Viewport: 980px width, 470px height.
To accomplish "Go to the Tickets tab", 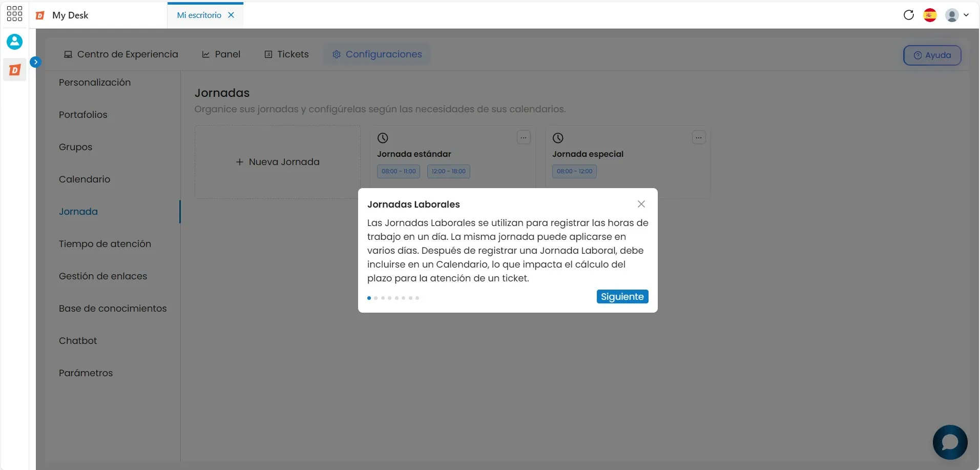I will [x=286, y=54].
